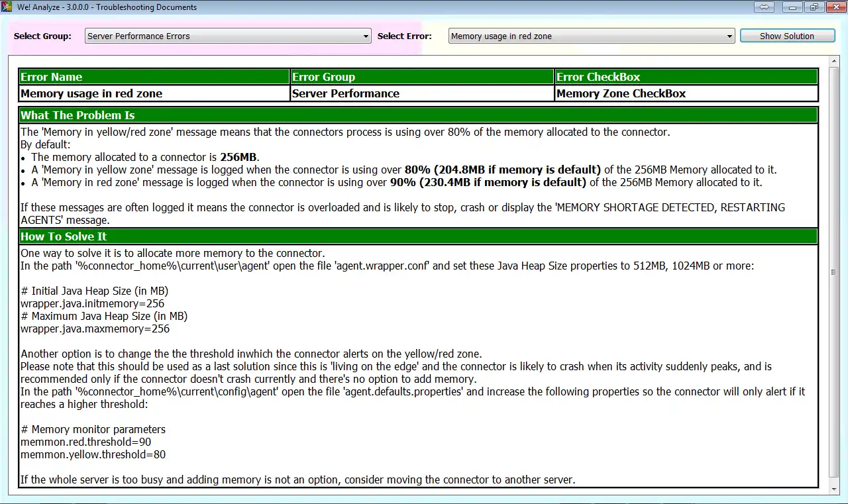Click the 'Memory usage in red zone' table cell

(154, 93)
